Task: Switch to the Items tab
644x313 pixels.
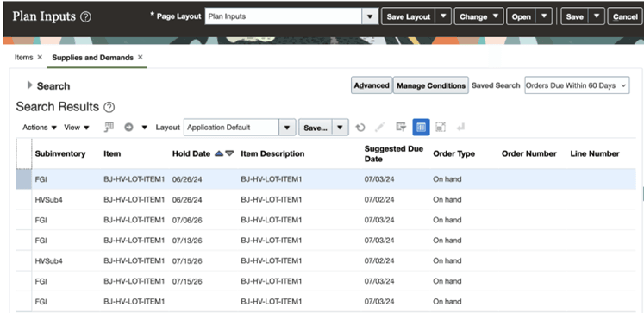Action: 23,58
